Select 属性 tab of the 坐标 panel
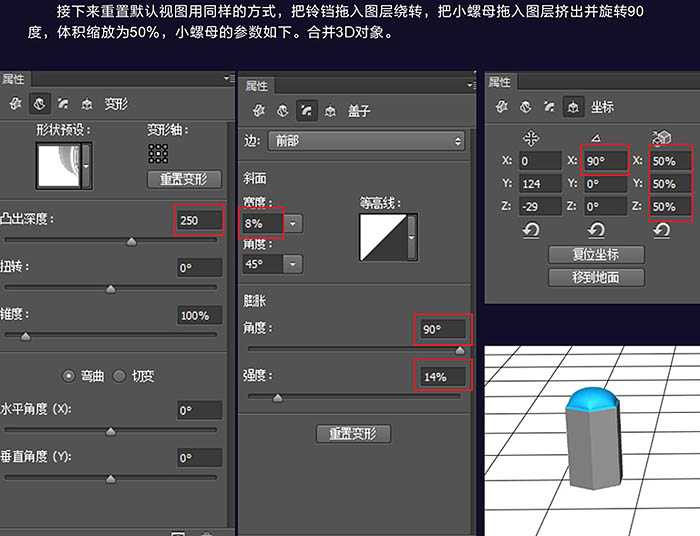 coord(499,82)
